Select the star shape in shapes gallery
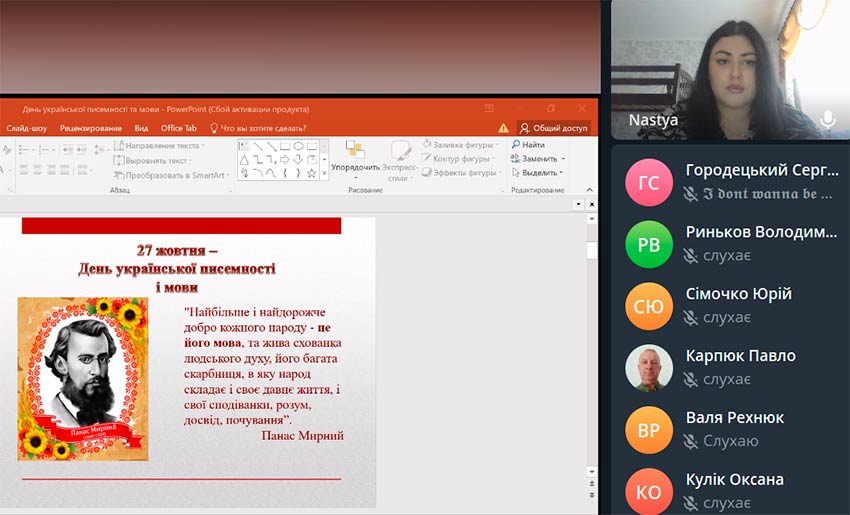The image size is (850, 515). [311, 173]
